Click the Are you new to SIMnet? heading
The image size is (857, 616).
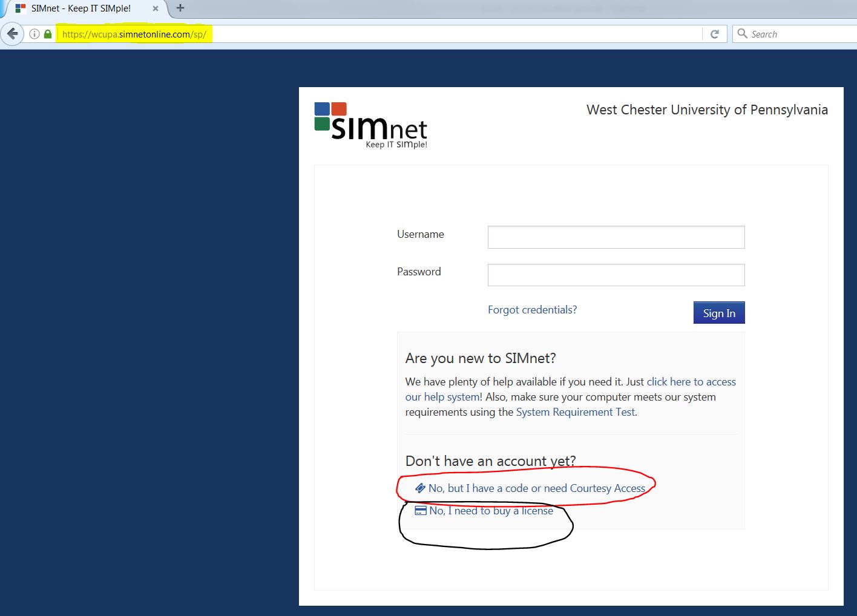[481, 358]
